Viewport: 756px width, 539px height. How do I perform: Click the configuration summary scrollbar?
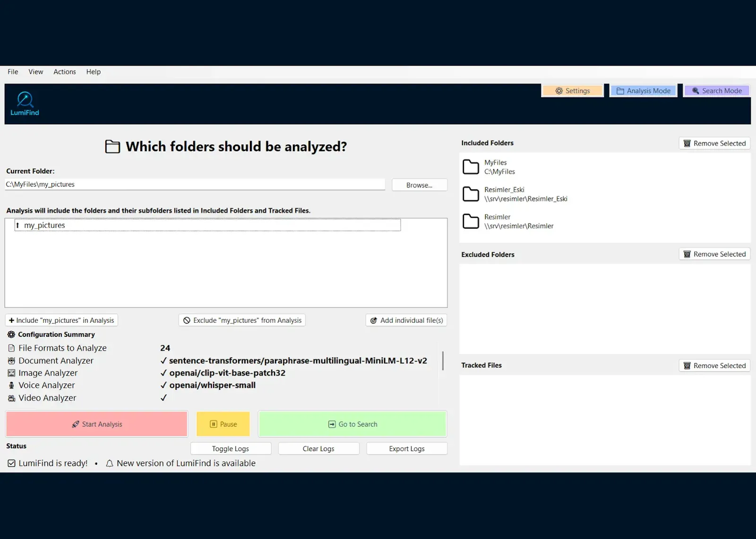click(x=443, y=360)
